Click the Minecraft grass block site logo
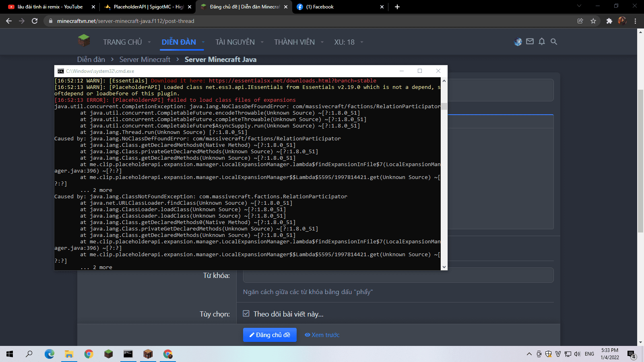 click(x=84, y=41)
